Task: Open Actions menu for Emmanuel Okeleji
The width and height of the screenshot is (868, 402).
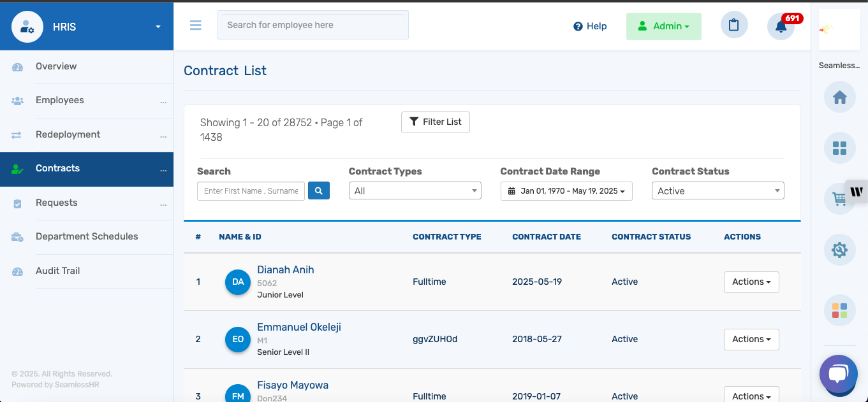Action: coord(751,340)
